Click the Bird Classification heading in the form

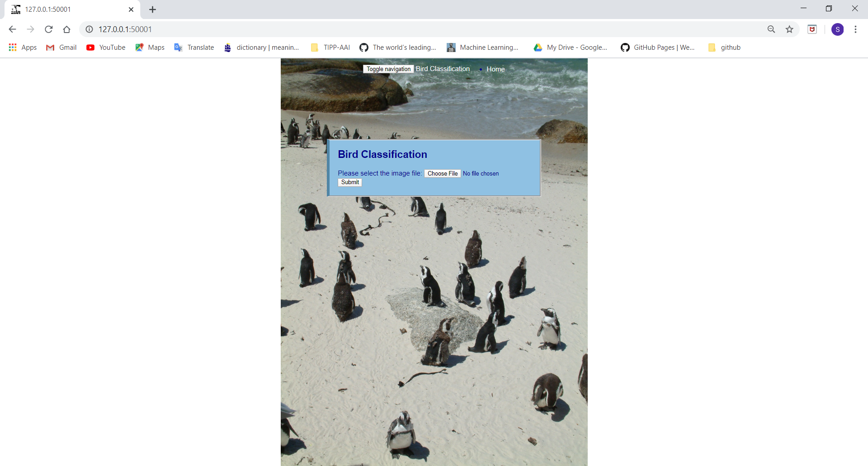[382, 154]
